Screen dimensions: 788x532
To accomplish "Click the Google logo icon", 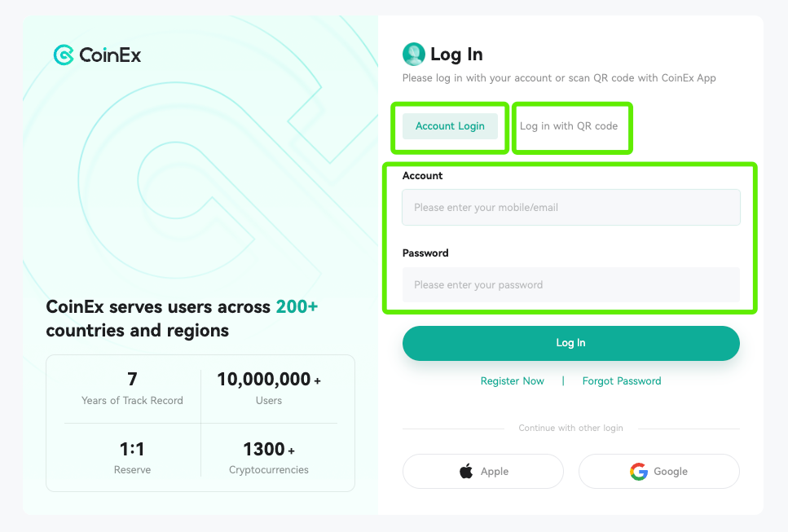I will (639, 471).
